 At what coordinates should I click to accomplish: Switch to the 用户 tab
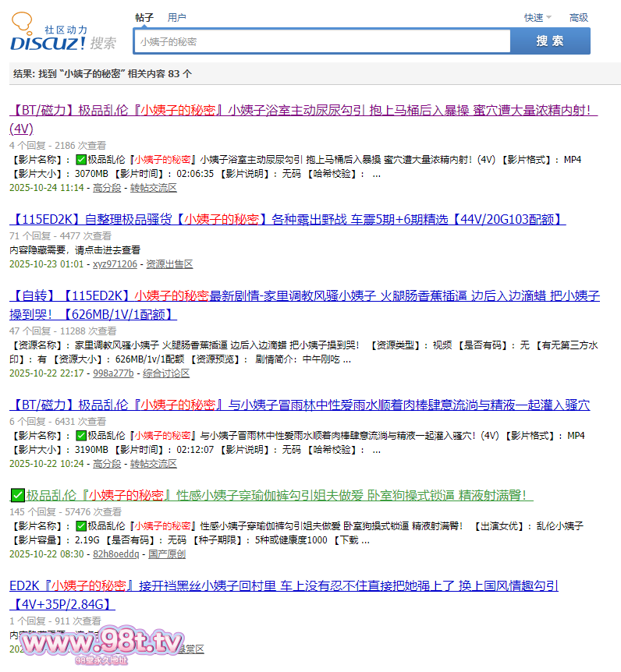177,18
